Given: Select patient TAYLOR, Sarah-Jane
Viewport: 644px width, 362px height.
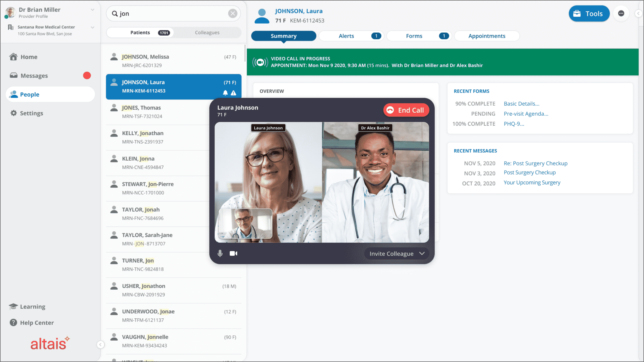Looking at the screenshot, I should pos(158,239).
